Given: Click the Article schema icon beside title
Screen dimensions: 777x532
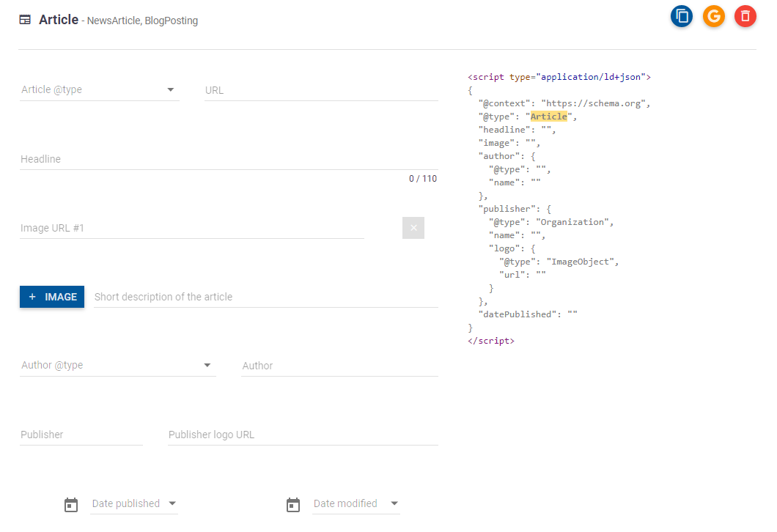Looking at the screenshot, I should click(x=25, y=21).
